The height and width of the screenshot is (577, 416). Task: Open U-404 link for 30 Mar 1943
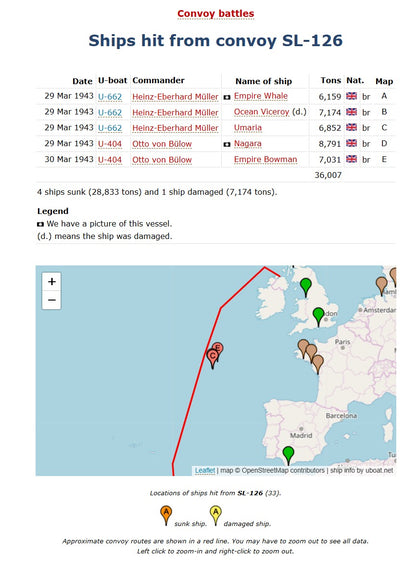click(110, 160)
